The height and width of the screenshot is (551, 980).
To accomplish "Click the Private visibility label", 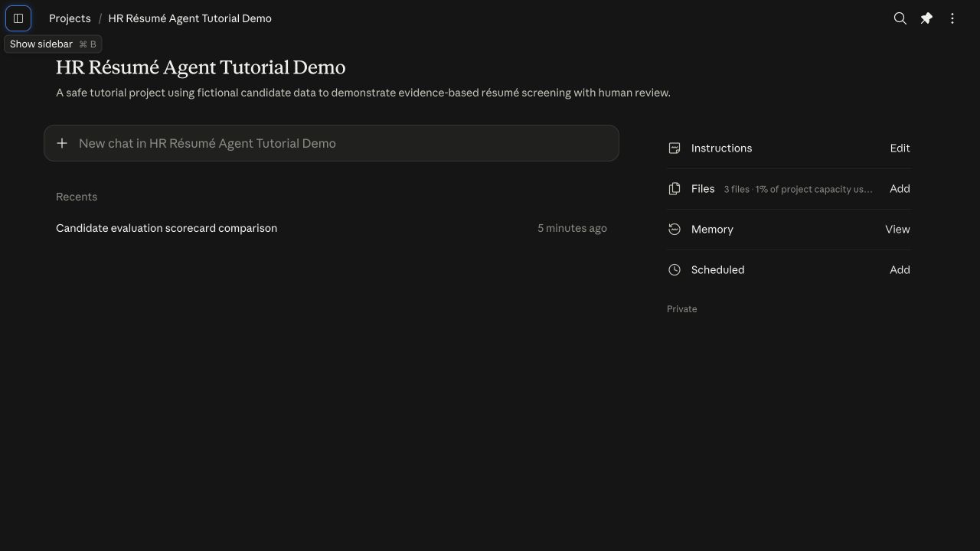I will point(682,309).
